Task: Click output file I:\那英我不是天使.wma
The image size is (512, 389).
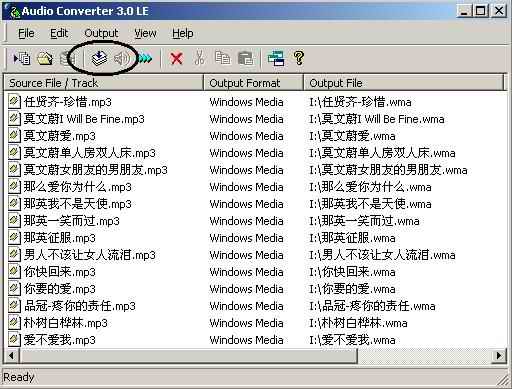Action: (370, 204)
